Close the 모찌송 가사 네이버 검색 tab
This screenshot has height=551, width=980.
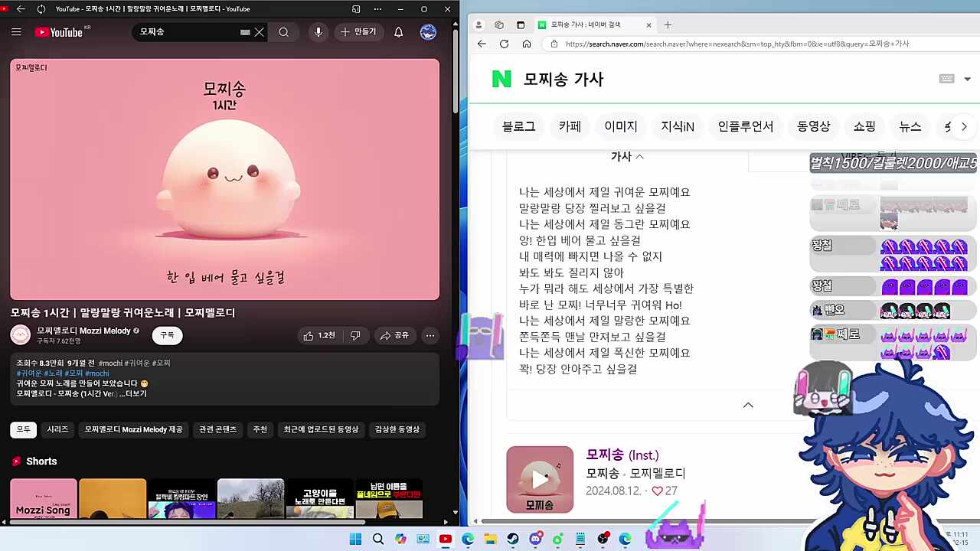coord(648,24)
